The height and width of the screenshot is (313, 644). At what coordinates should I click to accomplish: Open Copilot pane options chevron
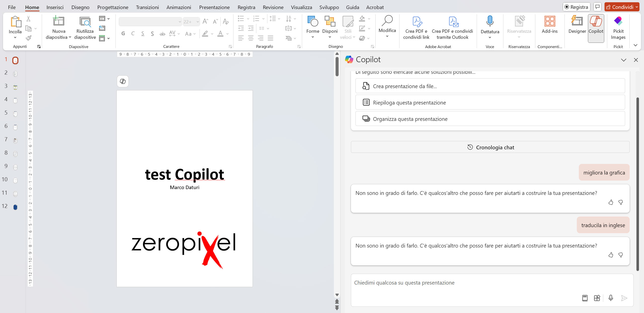tap(624, 60)
